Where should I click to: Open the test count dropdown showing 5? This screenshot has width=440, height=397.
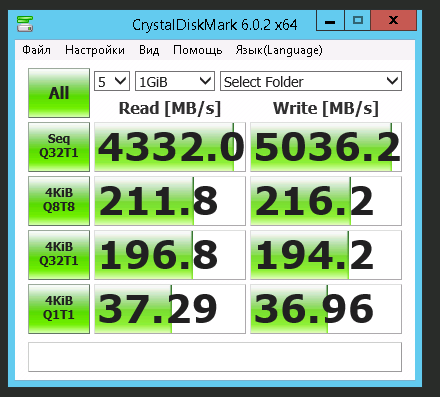tap(112, 81)
